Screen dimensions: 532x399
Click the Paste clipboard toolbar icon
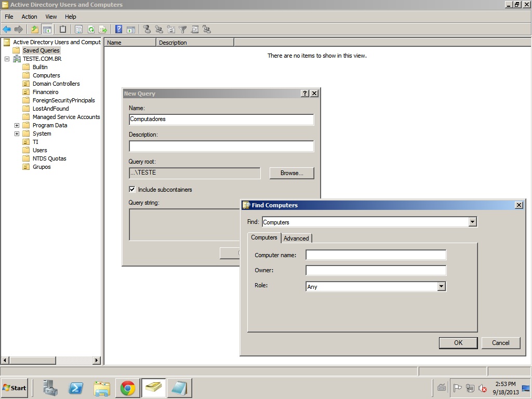tap(63, 30)
